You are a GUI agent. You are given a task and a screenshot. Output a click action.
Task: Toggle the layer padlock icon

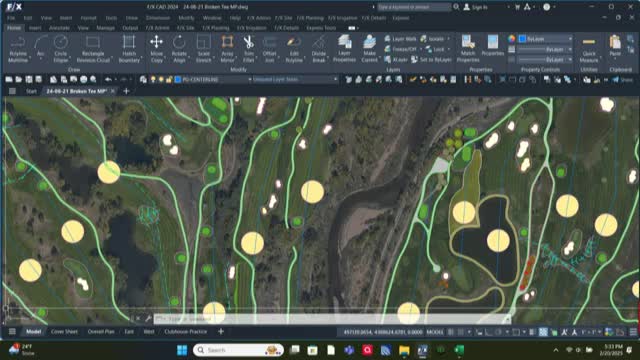tap(169, 80)
